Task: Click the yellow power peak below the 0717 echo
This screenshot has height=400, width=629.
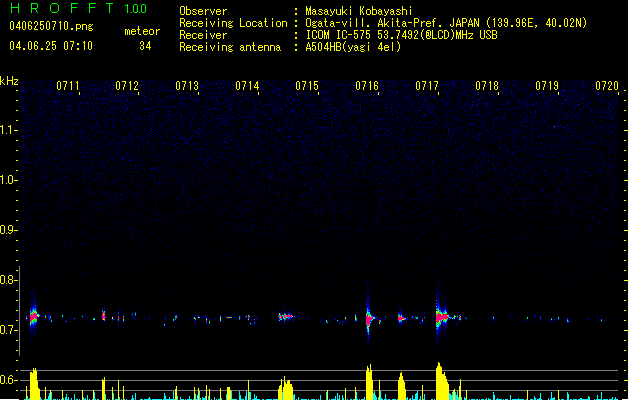Action: point(442,381)
